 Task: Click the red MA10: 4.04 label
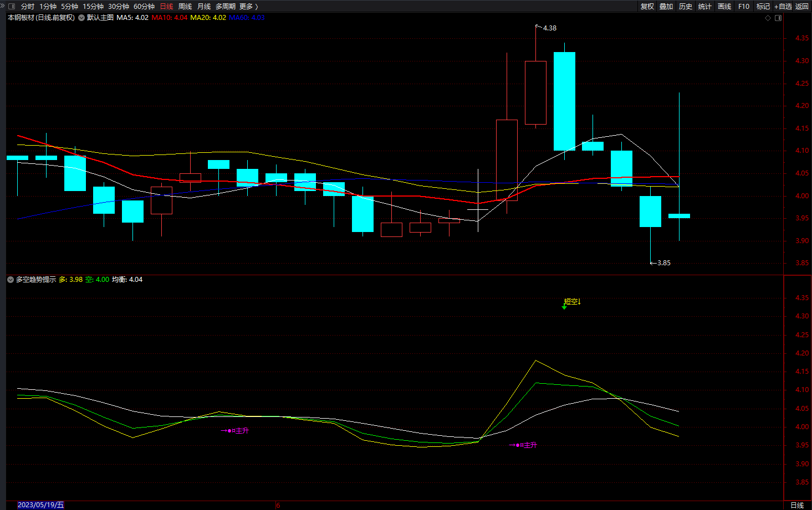tap(170, 18)
